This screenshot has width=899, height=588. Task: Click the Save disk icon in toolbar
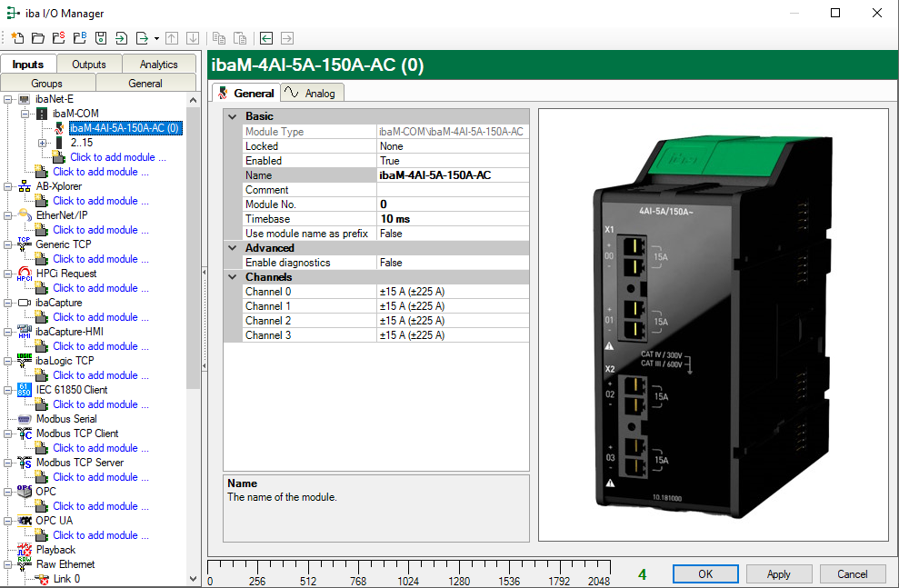[101, 38]
